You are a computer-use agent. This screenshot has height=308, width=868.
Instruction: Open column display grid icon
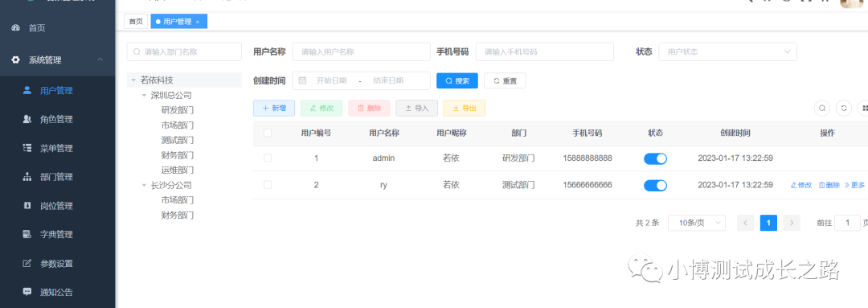[863, 108]
